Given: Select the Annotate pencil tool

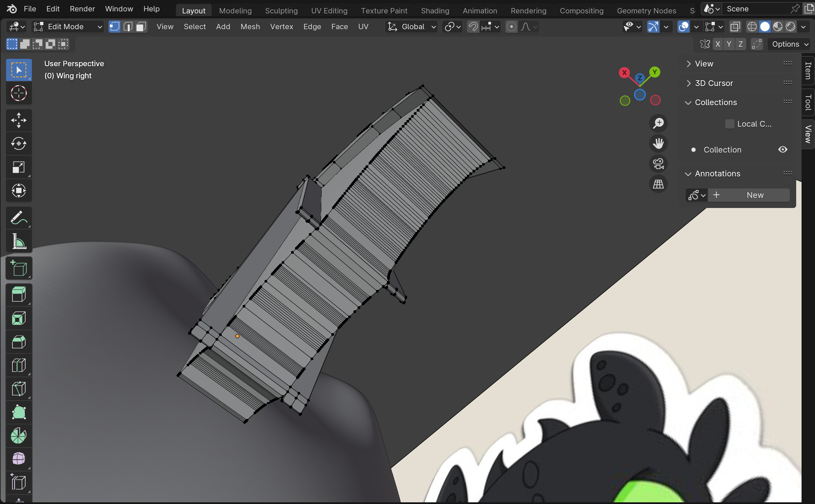Looking at the screenshot, I should point(19,218).
